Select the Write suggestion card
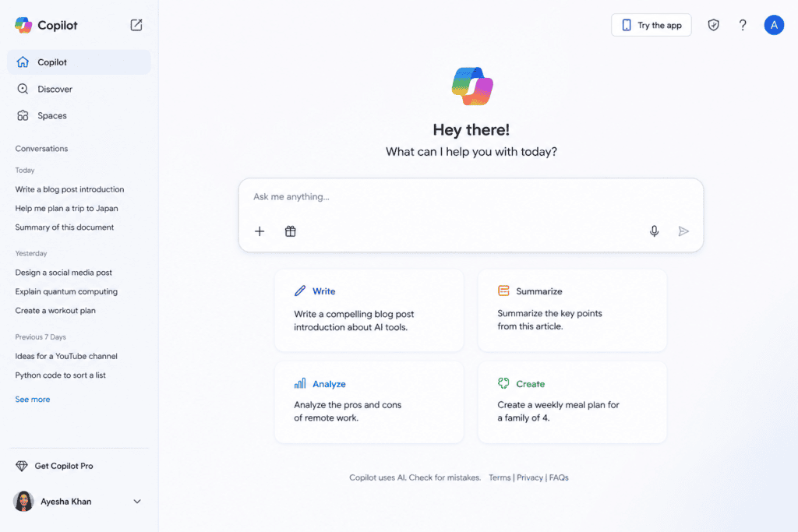 [369, 310]
